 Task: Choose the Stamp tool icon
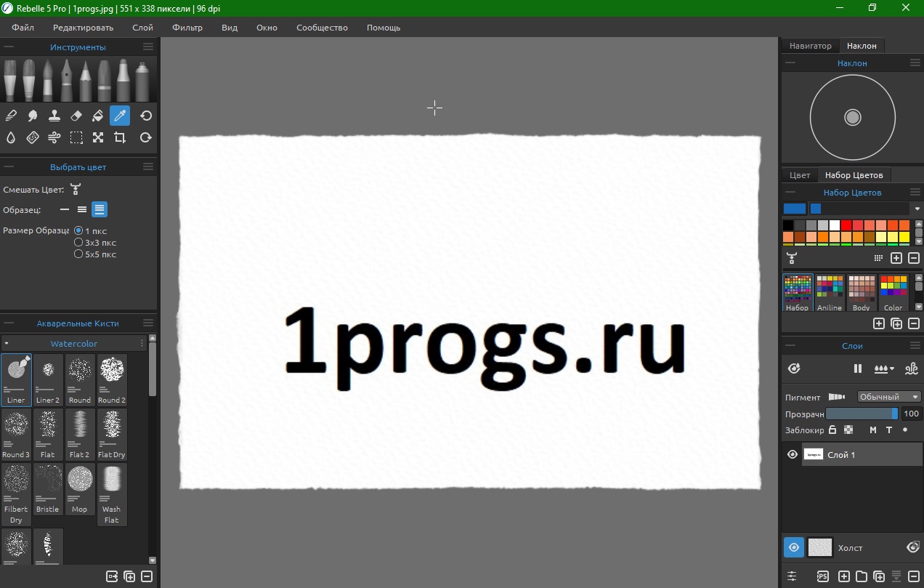[x=54, y=116]
